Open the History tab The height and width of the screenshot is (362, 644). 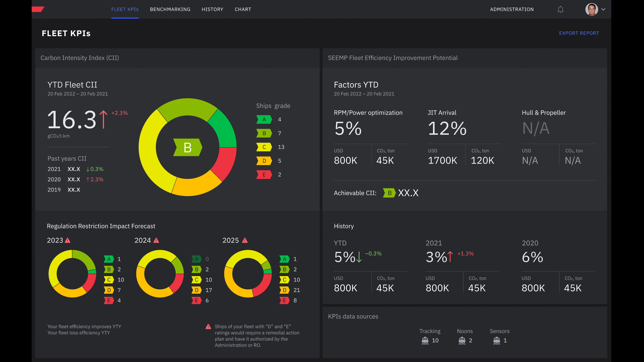click(x=212, y=10)
